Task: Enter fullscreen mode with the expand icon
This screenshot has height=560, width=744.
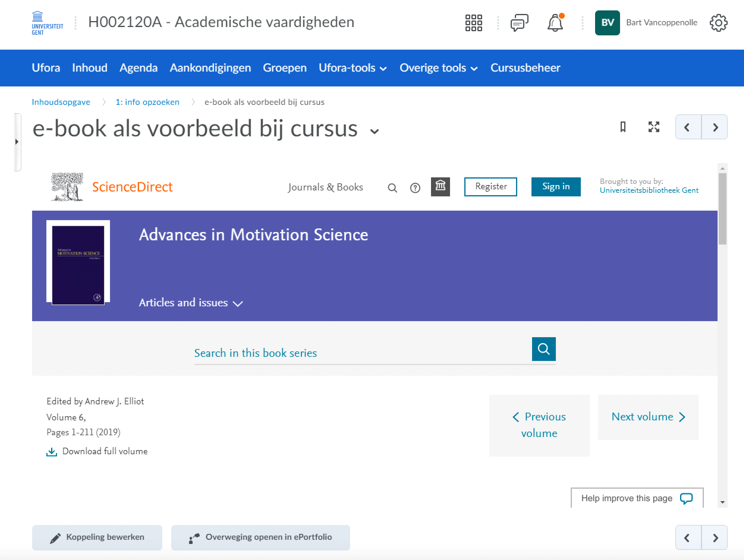Action: tap(654, 127)
